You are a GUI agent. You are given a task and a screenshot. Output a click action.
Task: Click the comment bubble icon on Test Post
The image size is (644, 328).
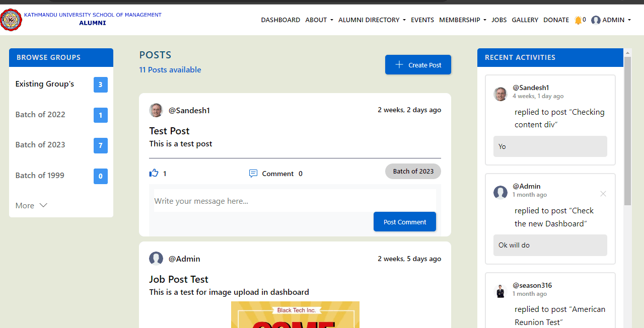[x=253, y=174]
